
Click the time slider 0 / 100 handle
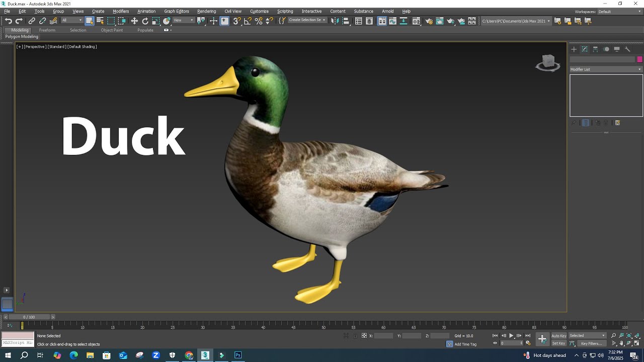[29, 317]
